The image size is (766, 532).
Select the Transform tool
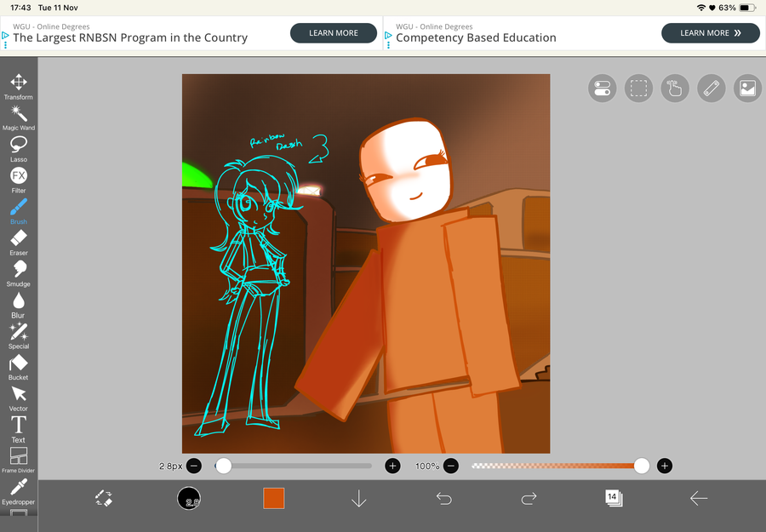point(19,87)
